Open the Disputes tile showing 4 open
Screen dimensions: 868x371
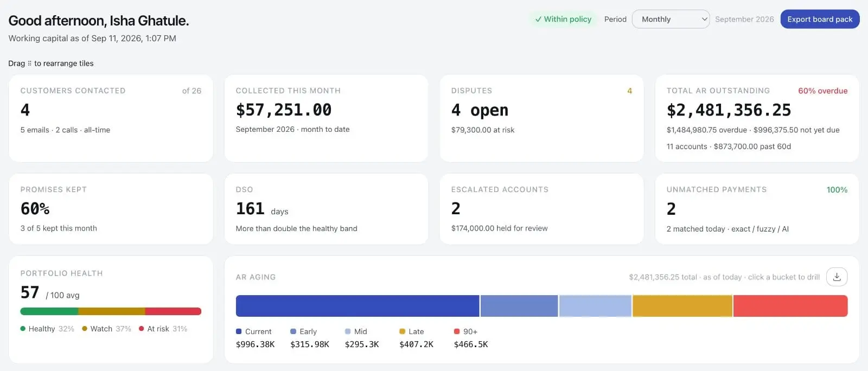point(541,118)
